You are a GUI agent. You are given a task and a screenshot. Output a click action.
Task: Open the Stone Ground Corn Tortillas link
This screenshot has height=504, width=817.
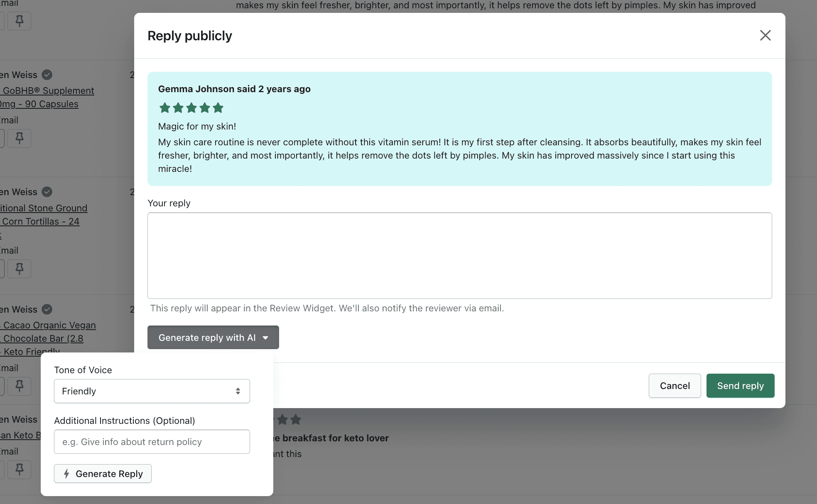click(44, 208)
